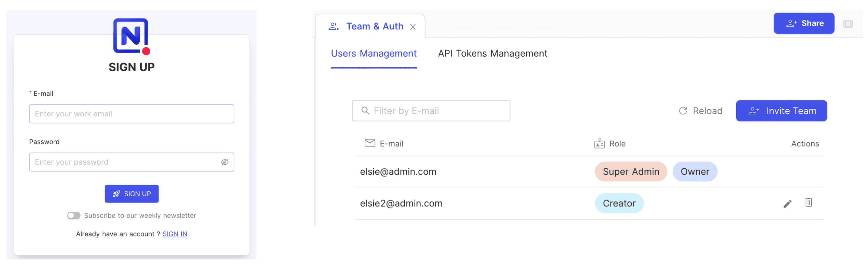The width and height of the screenshot is (868, 267).
Task: Click into the password input field
Action: pos(125,162)
